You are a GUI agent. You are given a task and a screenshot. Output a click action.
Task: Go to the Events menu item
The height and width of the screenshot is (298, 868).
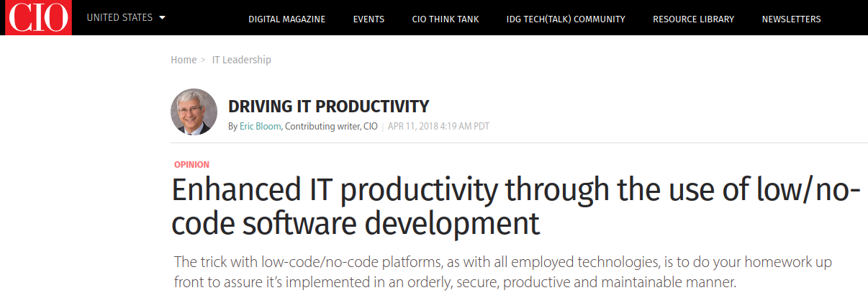[x=369, y=19]
